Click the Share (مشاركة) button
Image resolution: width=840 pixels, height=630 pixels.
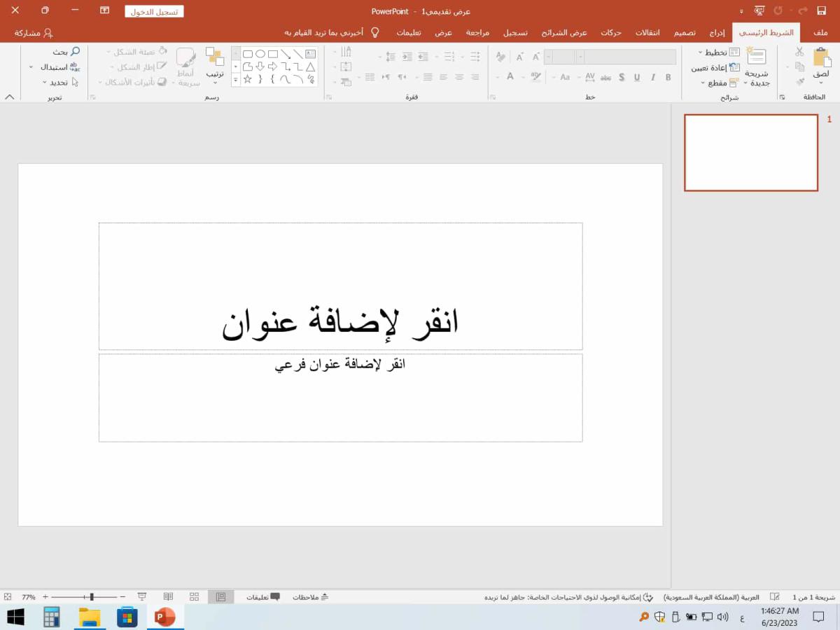pos(34,33)
